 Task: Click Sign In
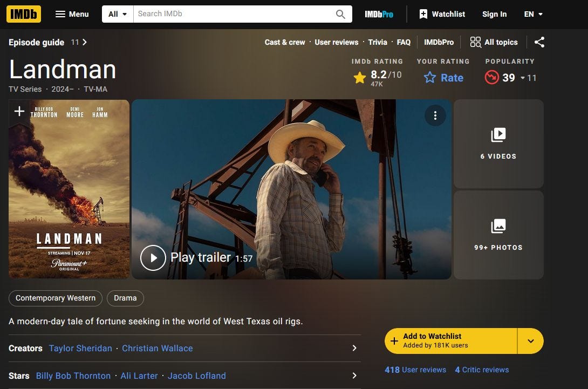coord(494,14)
